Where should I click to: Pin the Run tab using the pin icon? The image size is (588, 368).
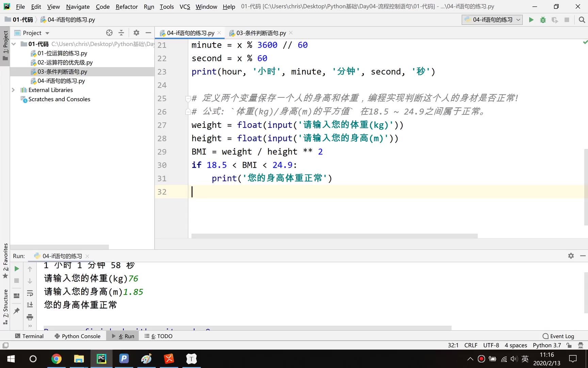tap(16, 311)
